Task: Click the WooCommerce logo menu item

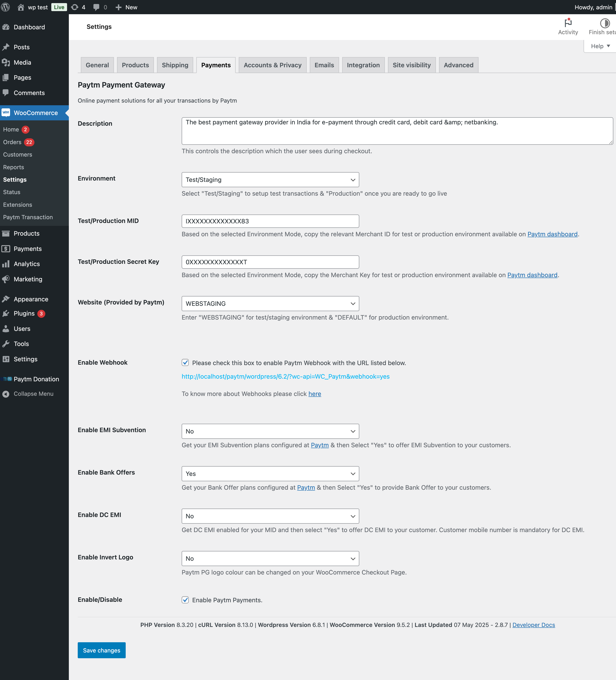Action: [6, 113]
